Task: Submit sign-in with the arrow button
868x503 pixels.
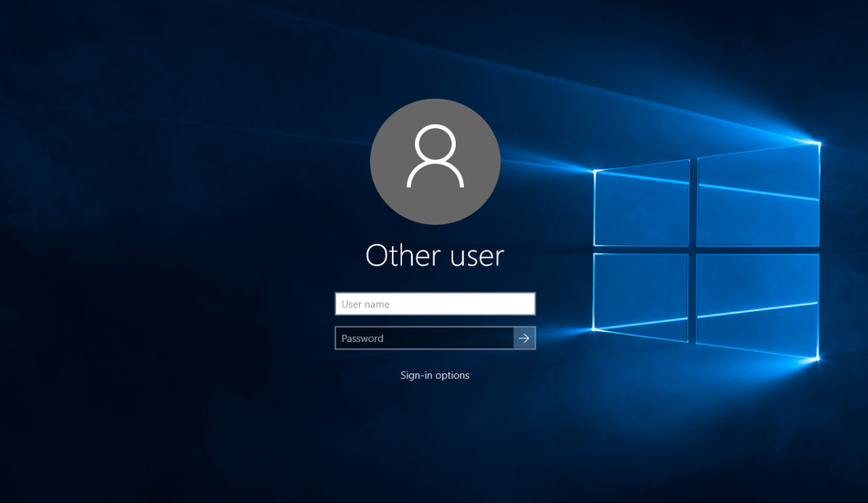Action: [524, 337]
